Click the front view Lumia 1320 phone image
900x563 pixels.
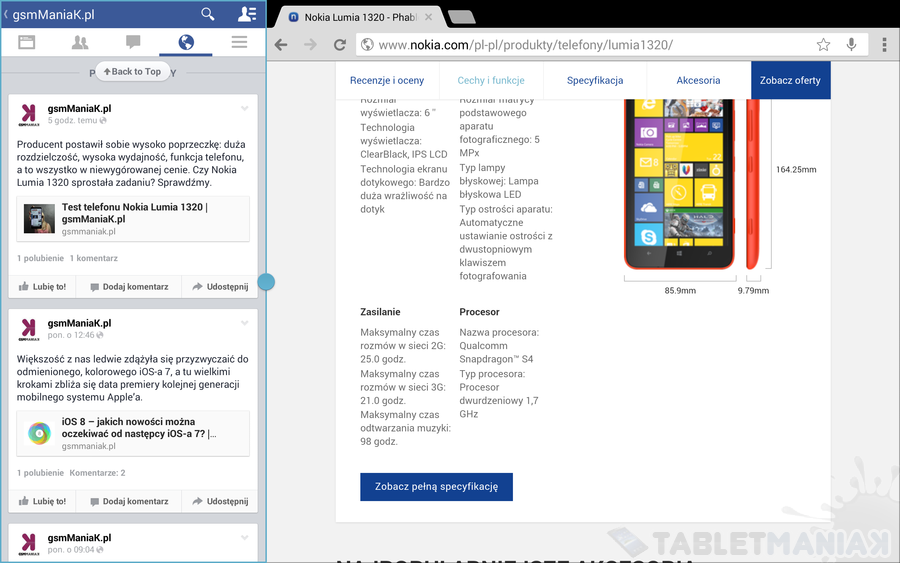click(x=680, y=184)
